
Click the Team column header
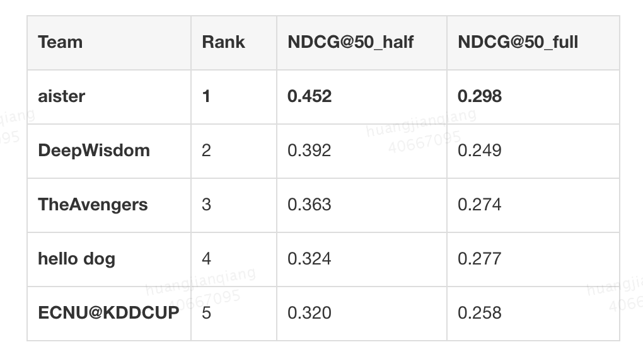[61, 43]
